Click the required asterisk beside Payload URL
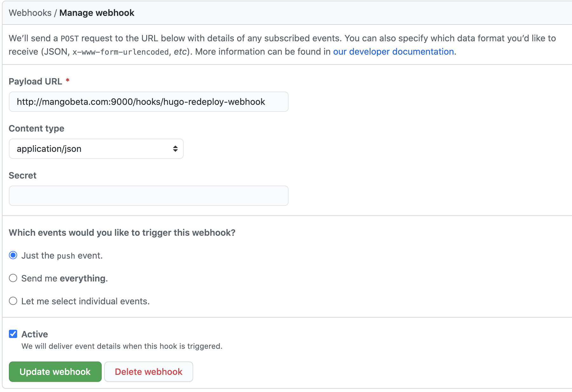 [x=67, y=81]
